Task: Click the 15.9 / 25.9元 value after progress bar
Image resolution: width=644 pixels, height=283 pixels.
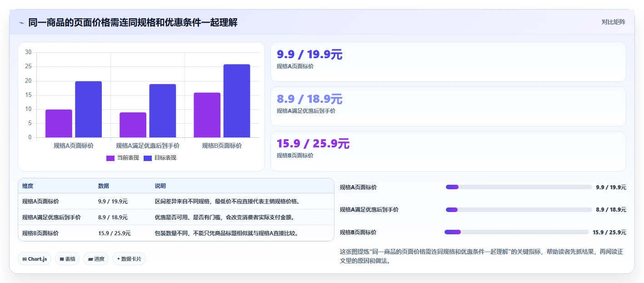Action: tap(609, 232)
